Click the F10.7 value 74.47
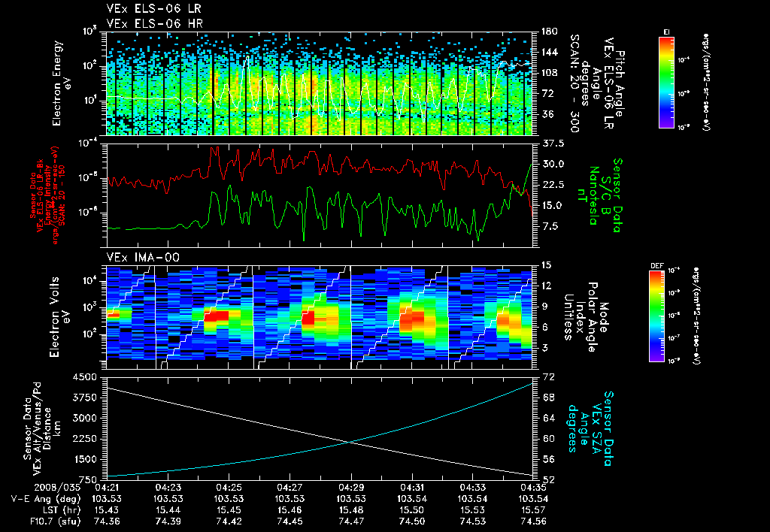 point(350,521)
